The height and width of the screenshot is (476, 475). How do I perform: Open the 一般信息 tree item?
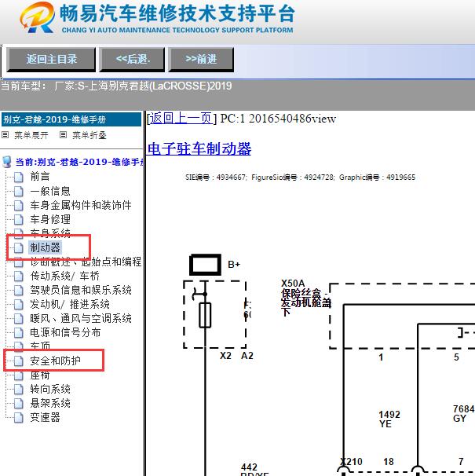[x=50, y=191]
